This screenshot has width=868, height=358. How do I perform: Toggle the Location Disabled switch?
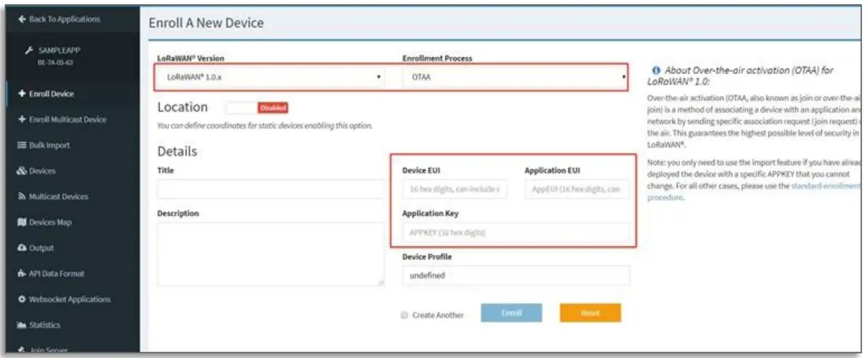[256, 108]
